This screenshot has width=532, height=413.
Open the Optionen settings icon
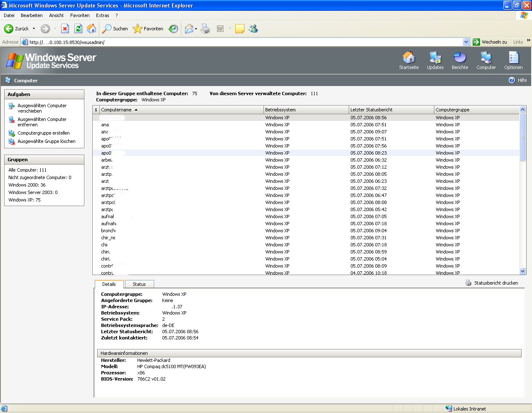point(513,60)
